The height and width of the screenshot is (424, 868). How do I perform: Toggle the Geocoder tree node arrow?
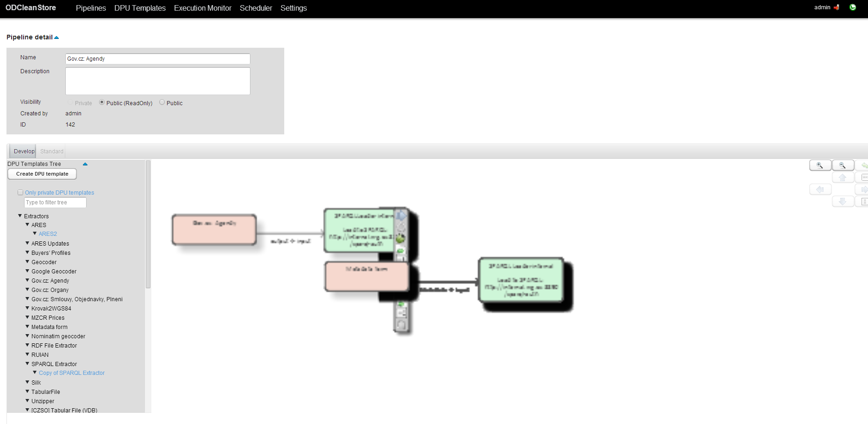[x=27, y=261]
